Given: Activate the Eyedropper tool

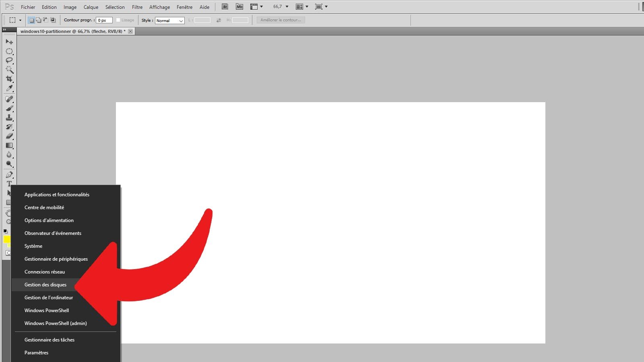Looking at the screenshot, I should (x=9, y=88).
